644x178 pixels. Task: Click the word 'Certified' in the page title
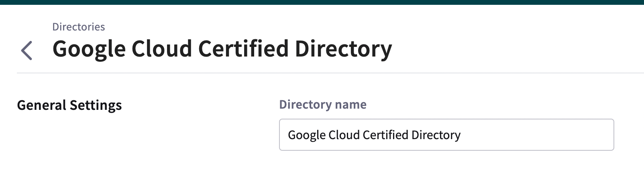[x=243, y=48]
